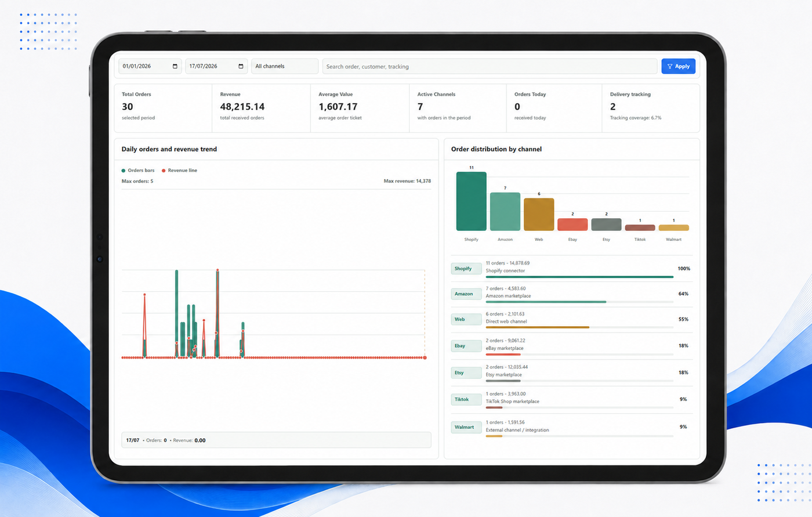The image size is (812, 517).
Task: Click the Tiktok bar in channel chart
Action: [640, 227]
